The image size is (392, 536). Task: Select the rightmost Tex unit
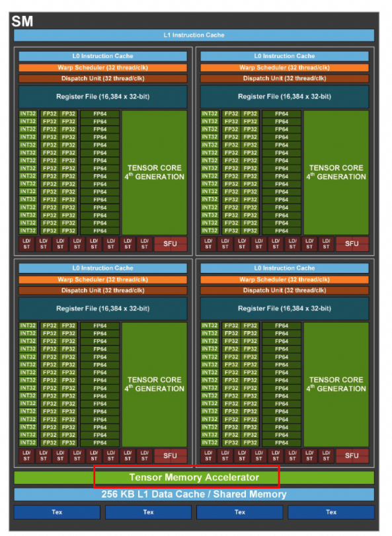click(331, 512)
